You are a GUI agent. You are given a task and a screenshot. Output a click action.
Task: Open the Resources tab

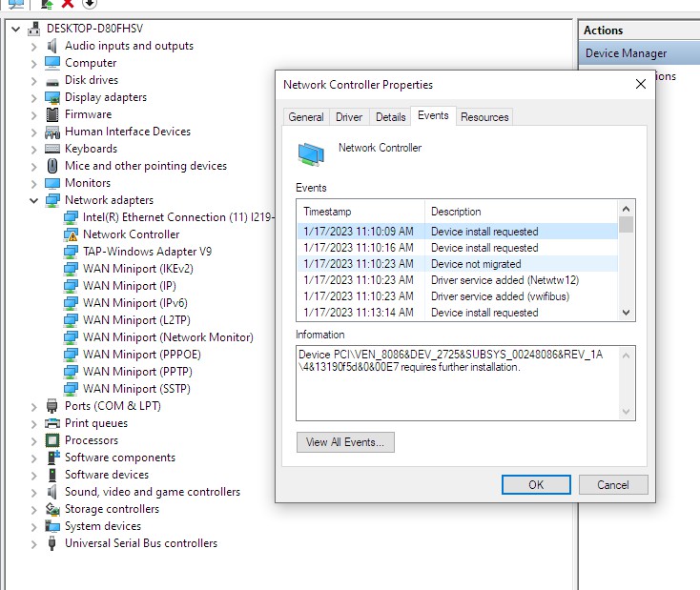pos(484,117)
